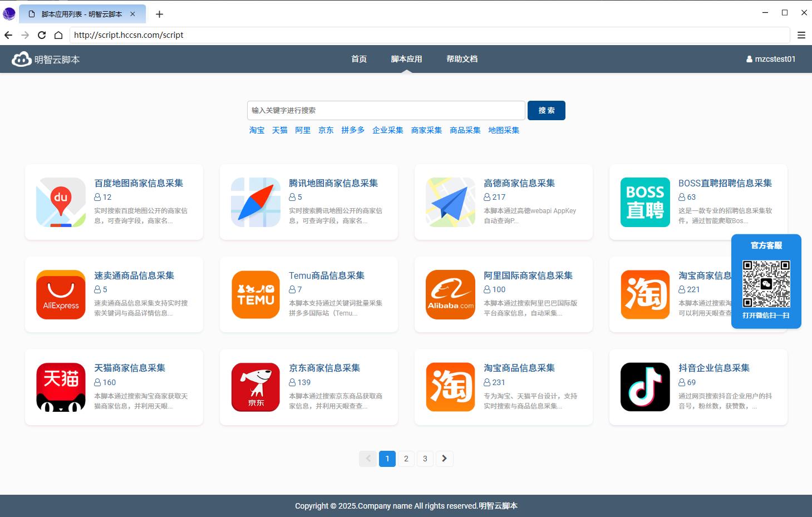Viewport: 812px width, 517px height.
Task: Open 高德商家信息采集 title link
Action: (x=519, y=183)
